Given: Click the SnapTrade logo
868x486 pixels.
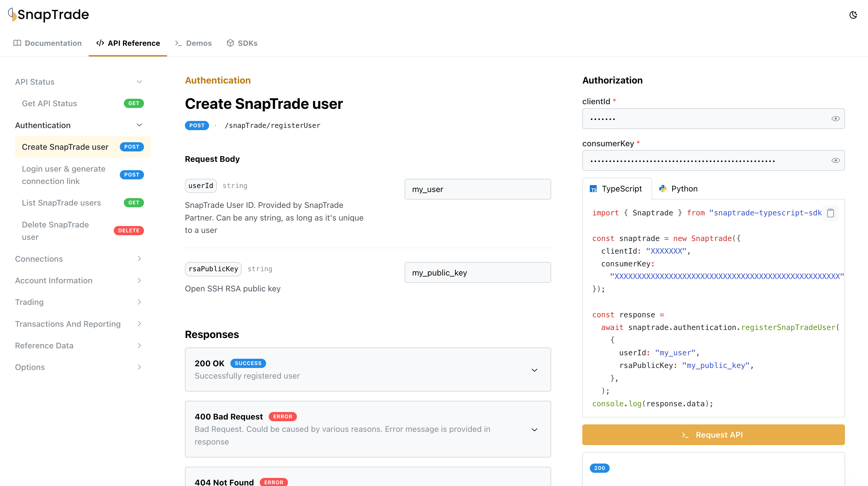Looking at the screenshot, I should pyautogui.click(x=48, y=14).
